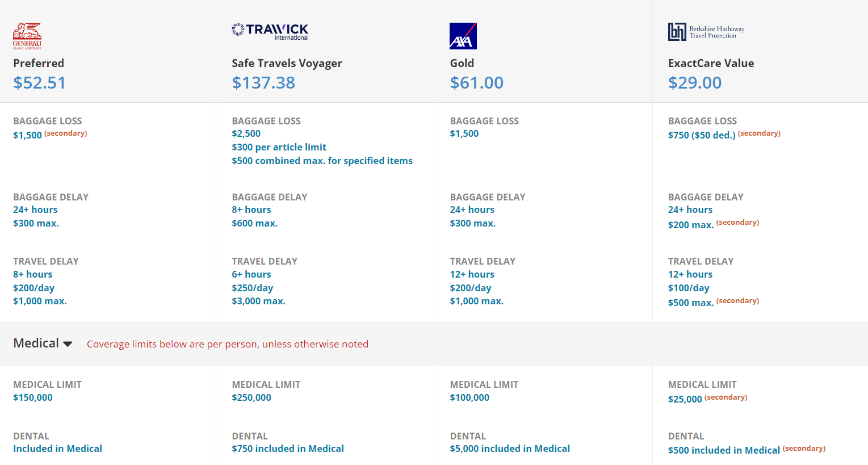Click the Generali red lion emblem
The height and width of the screenshot is (465, 868).
(x=27, y=30)
